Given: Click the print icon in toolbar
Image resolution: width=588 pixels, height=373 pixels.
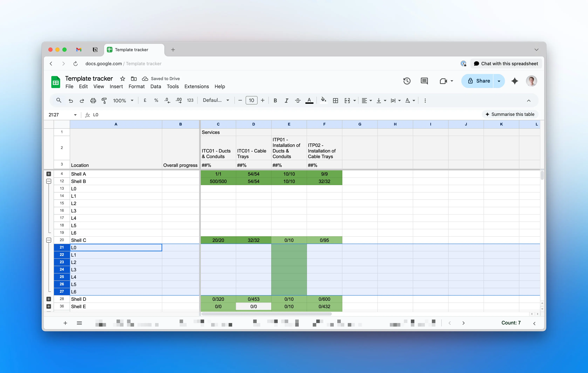Looking at the screenshot, I should (93, 100).
